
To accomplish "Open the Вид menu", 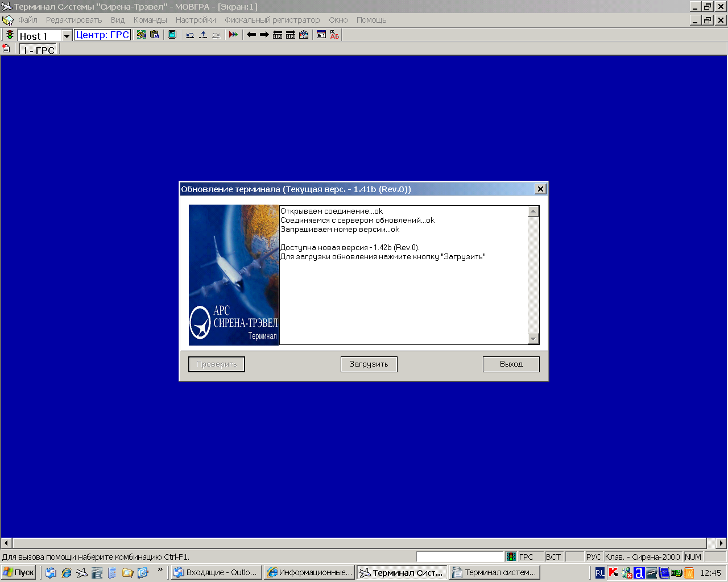I will coord(118,20).
